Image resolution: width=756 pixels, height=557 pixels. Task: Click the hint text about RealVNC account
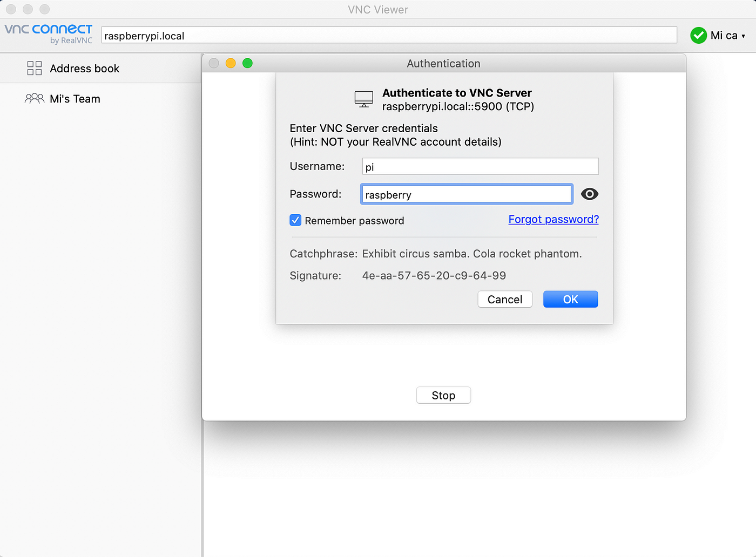click(x=396, y=142)
